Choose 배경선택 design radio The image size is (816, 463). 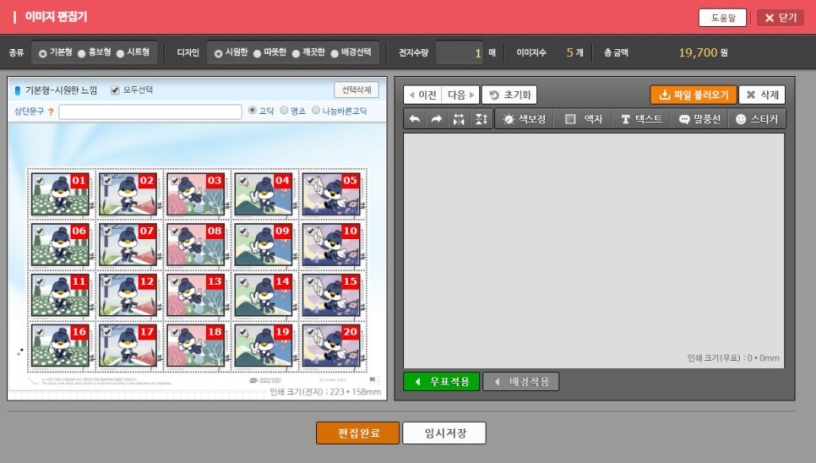(335, 53)
